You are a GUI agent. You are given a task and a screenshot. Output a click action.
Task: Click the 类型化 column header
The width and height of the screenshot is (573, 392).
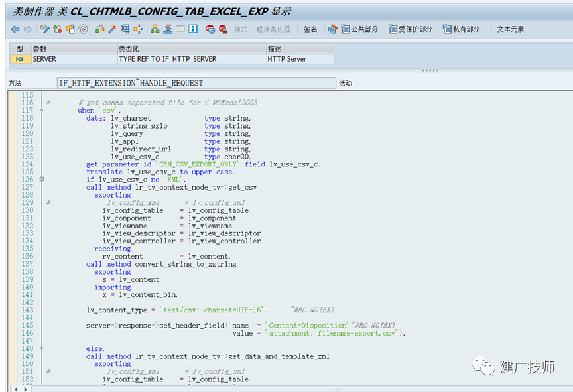tap(192, 49)
